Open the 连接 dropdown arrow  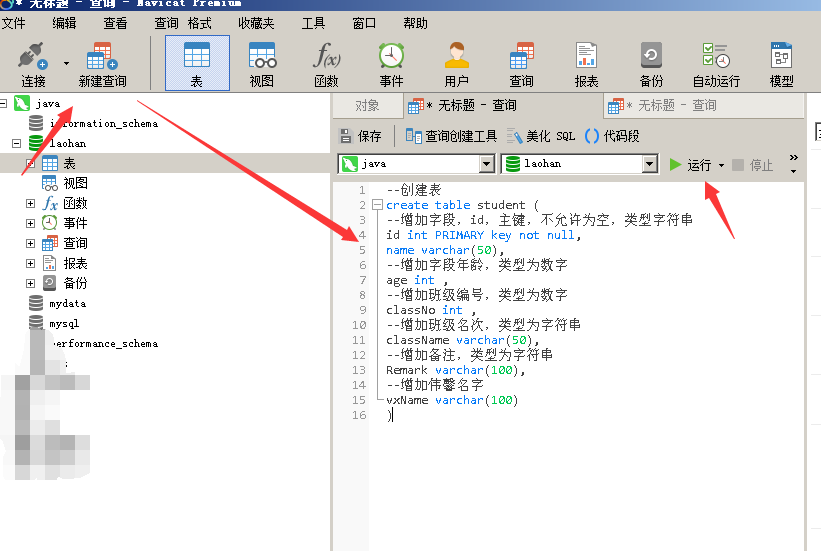[x=66, y=64]
